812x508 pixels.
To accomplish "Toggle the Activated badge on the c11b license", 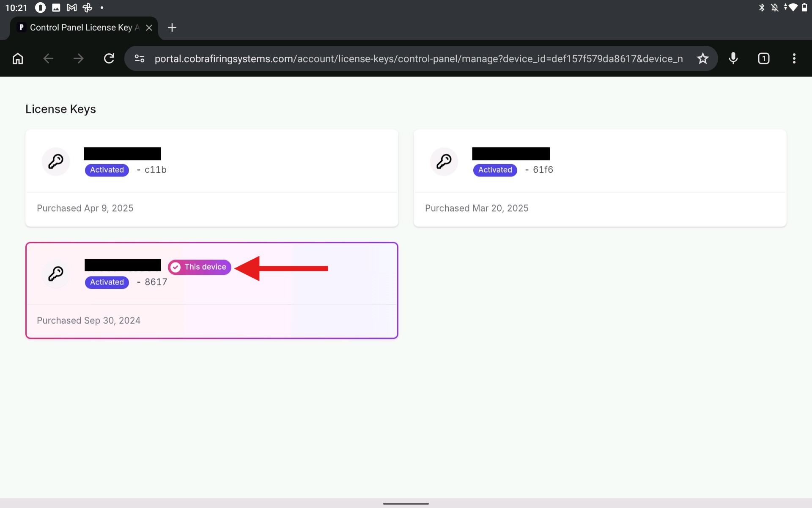I will (x=106, y=170).
